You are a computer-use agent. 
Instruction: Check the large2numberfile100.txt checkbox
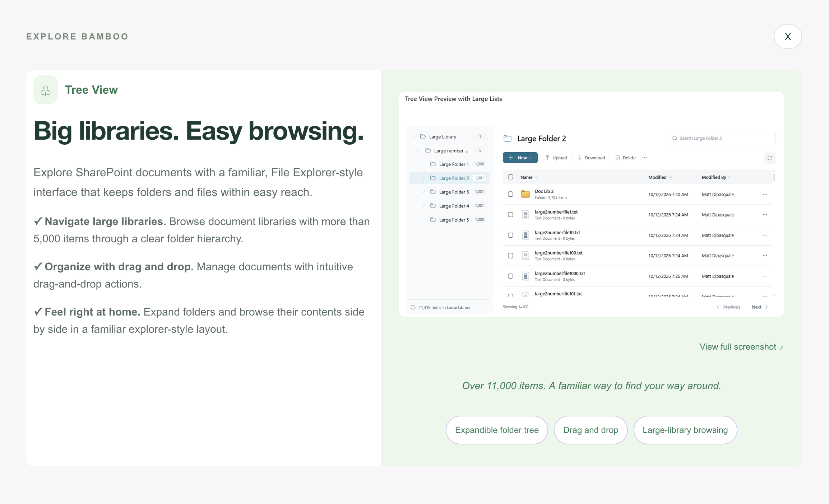pos(510,256)
